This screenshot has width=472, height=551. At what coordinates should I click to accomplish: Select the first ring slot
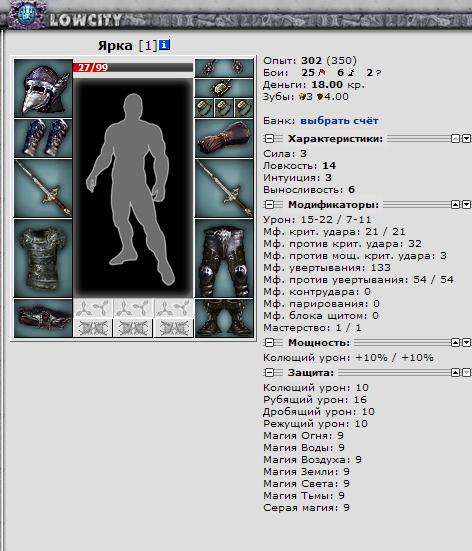pyautogui.click(x=204, y=108)
